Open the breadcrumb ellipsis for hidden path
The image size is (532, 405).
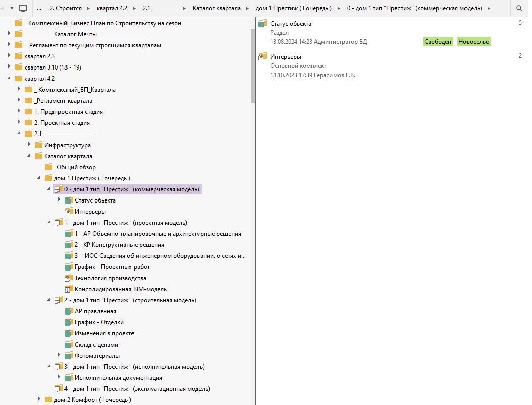pos(39,8)
